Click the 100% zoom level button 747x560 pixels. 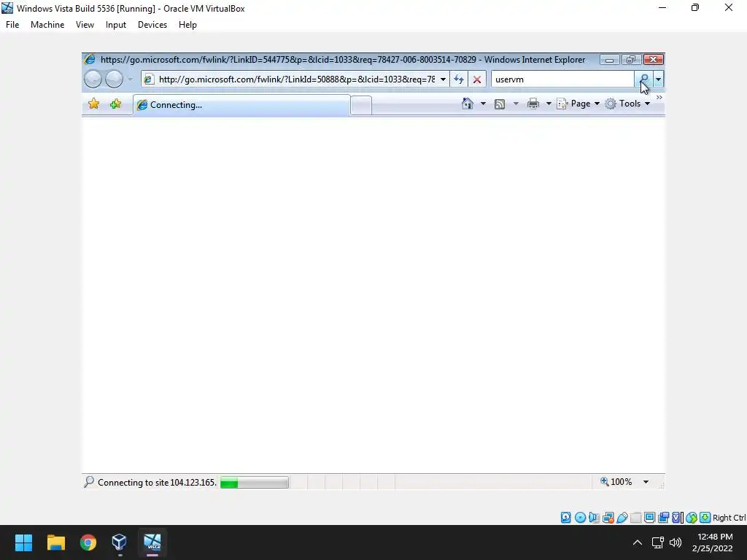point(616,482)
